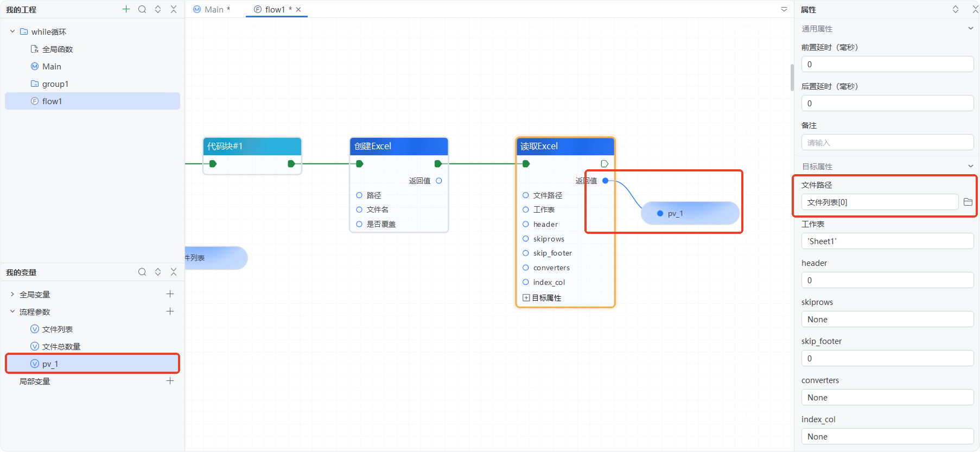Select 局部变量 group row
980x452 pixels.
coord(92,381)
